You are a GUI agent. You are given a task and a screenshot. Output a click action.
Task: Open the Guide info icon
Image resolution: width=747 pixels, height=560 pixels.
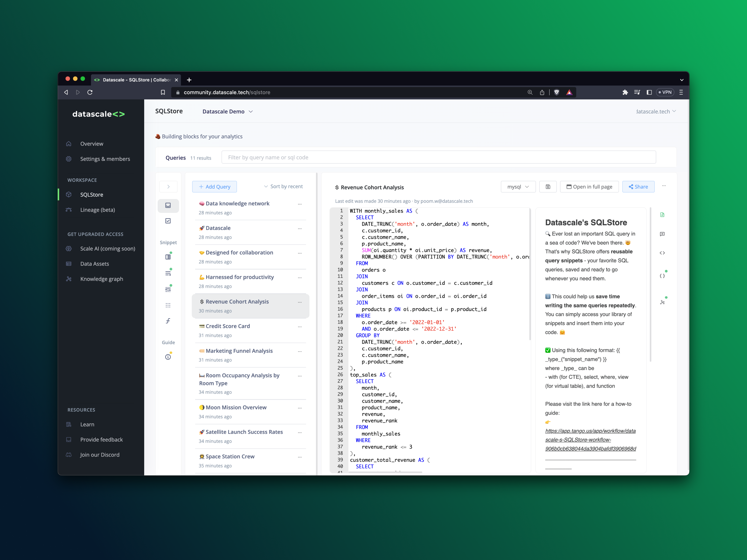pos(168,357)
